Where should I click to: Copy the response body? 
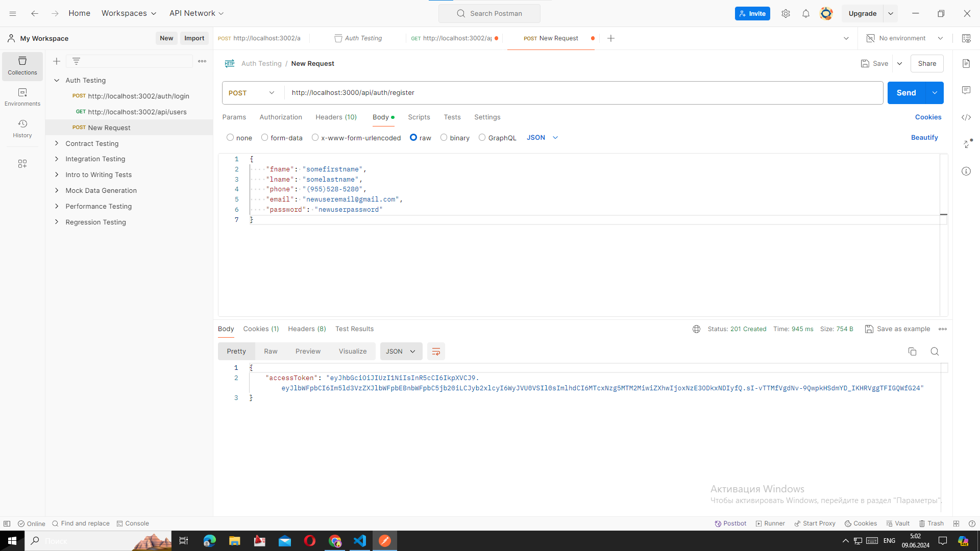912,352
